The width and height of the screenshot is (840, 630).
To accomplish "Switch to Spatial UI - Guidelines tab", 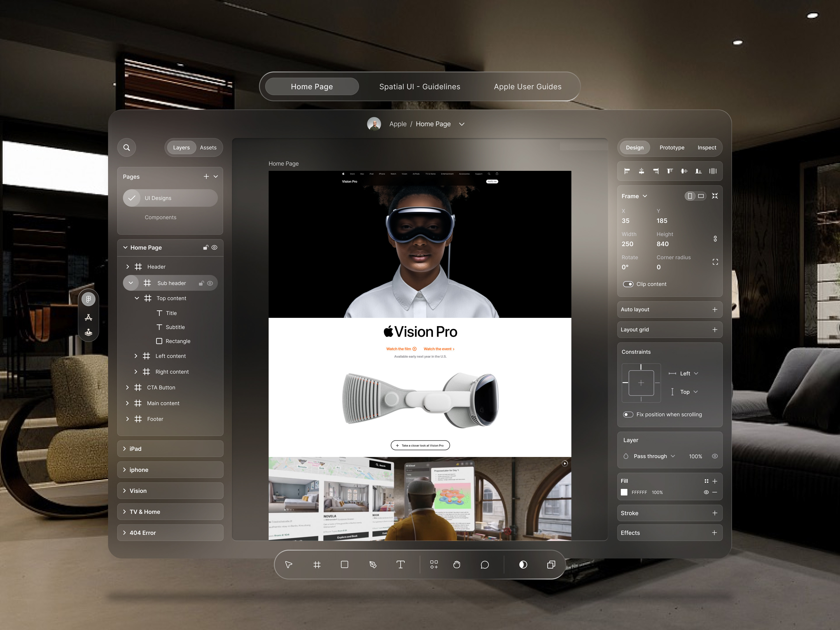I will [x=420, y=87].
